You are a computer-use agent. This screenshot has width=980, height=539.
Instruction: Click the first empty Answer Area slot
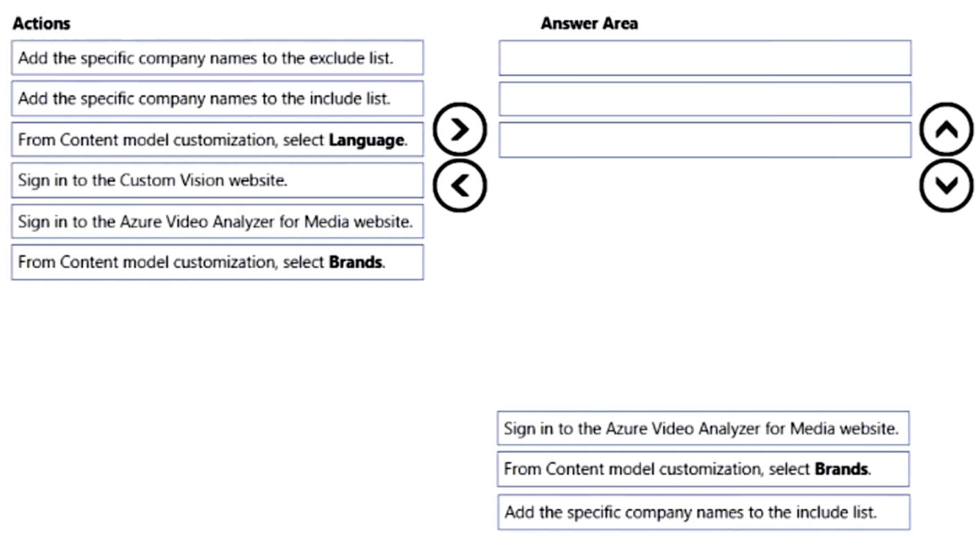(705, 57)
